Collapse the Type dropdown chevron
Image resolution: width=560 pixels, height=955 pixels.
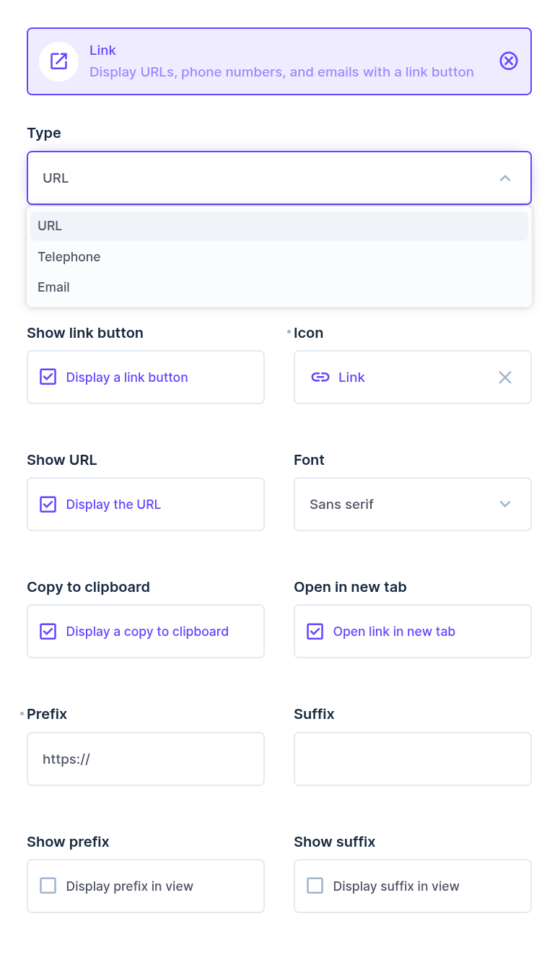coord(505,178)
